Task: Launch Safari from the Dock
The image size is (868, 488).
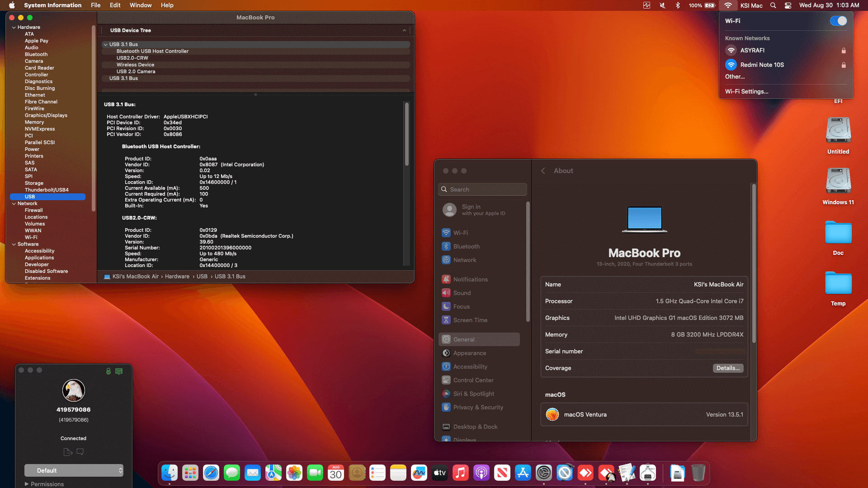Action: pos(211,473)
